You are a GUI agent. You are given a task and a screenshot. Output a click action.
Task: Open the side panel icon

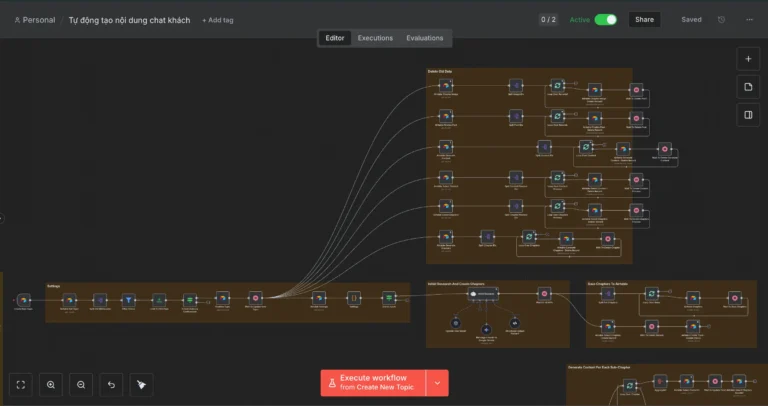pos(748,115)
